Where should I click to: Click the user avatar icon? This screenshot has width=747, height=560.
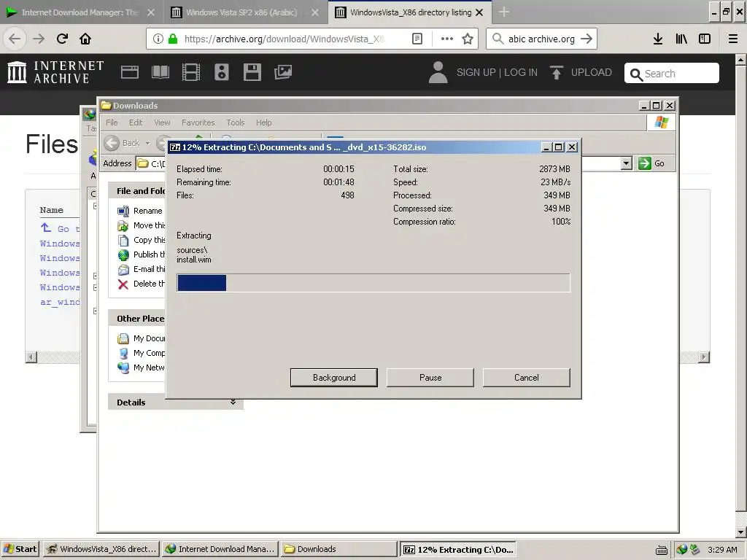click(438, 72)
